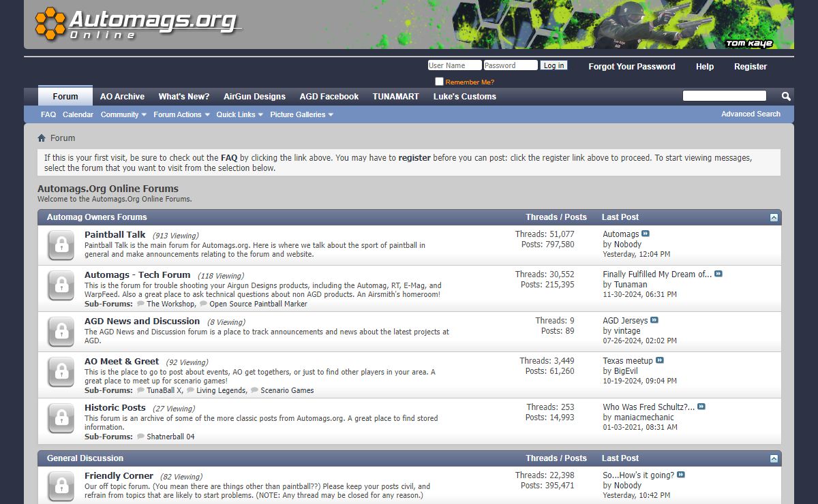Open the Historic Posts forum
Image resolution: width=818 pixels, height=504 pixels.
pyautogui.click(x=115, y=407)
